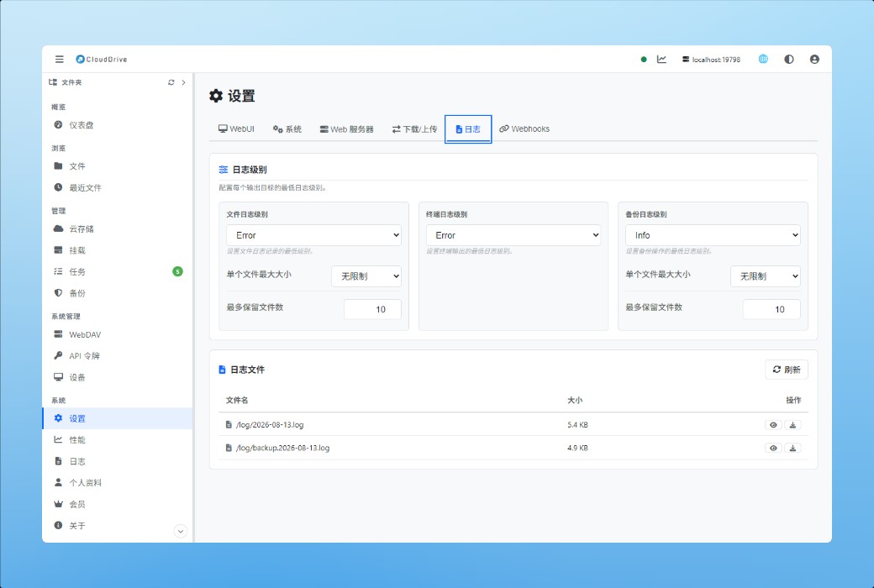Click the green connection status dot

point(644,59)
